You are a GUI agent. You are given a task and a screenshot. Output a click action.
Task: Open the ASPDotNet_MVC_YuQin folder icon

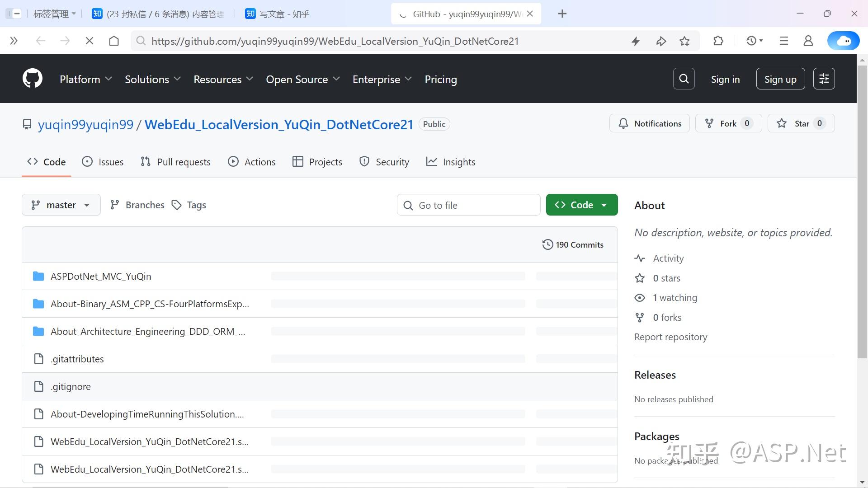tap(38, 276)
